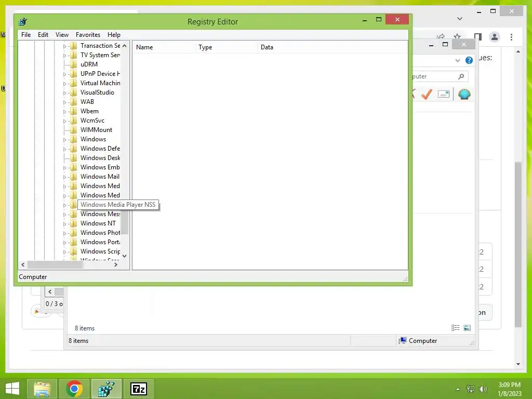Click the Wbem folder icon

point(73,111)
